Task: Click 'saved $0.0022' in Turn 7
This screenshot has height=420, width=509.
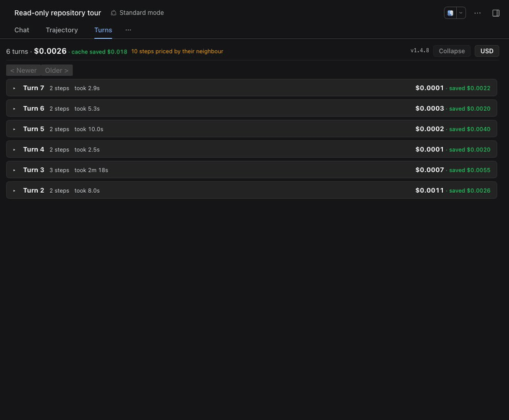Action: [x=470, y=88]
